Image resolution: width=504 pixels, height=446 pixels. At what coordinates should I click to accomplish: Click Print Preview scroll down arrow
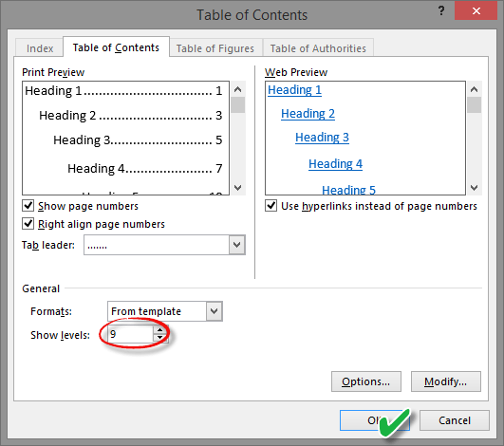[x=238, y=188]
